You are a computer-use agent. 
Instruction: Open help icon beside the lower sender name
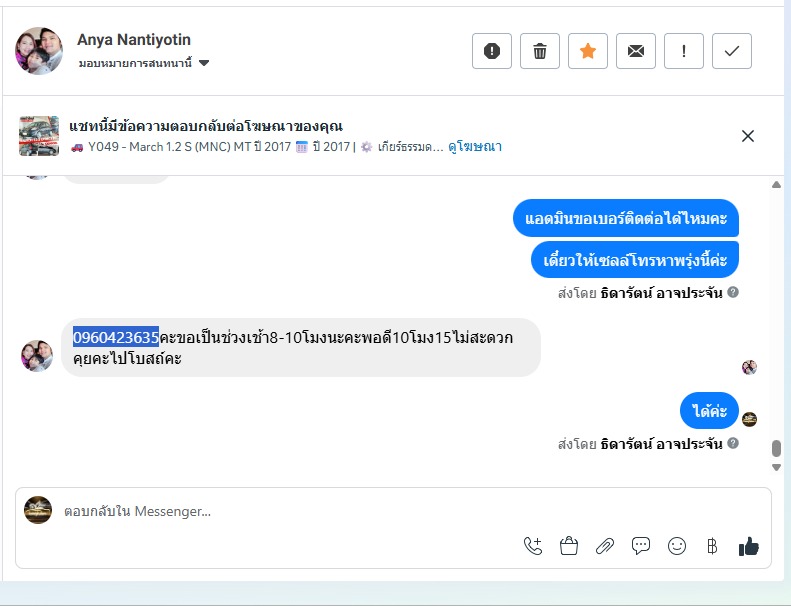[x=733, y=443]
